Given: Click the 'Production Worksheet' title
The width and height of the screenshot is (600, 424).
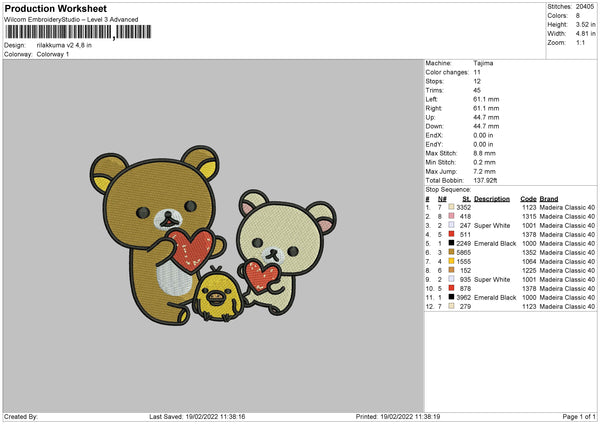Looking at the screenshot, I should (56, 8).
